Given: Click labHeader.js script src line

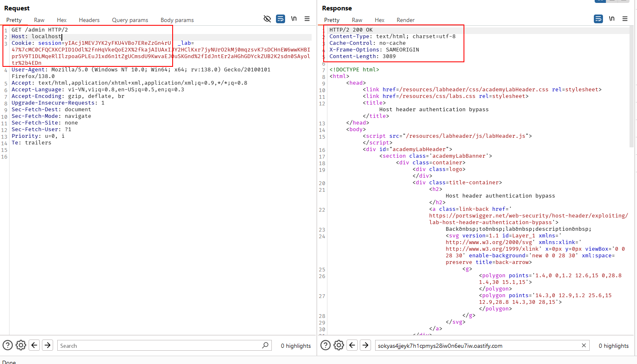Looking at the screenshot, I should 447,136.
